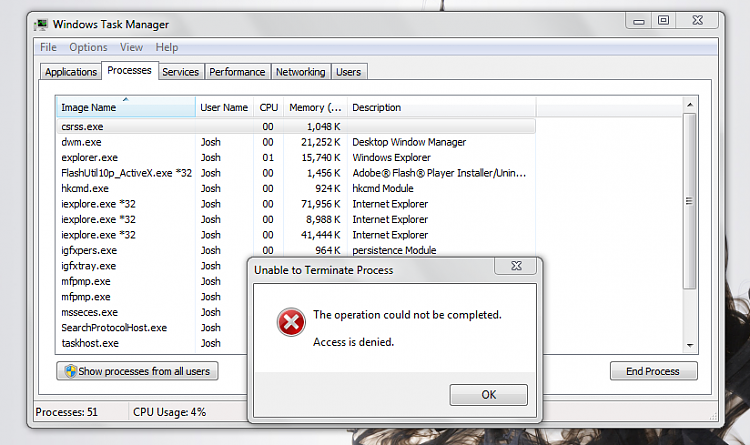
Task: Select the msseces.exe process
Action: tap(89, 312)
